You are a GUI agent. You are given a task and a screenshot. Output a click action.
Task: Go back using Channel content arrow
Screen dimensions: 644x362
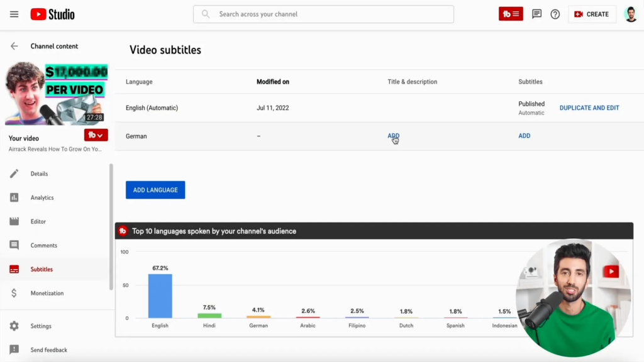pos(14,46)
